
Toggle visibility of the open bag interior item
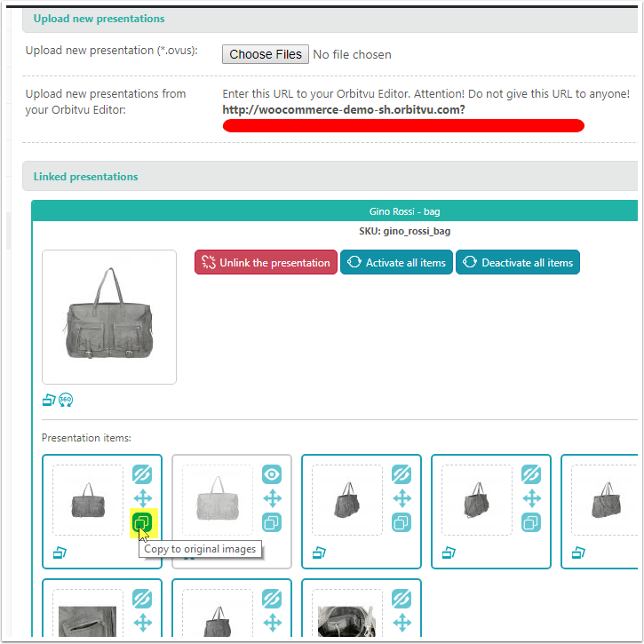click(402, 599)
